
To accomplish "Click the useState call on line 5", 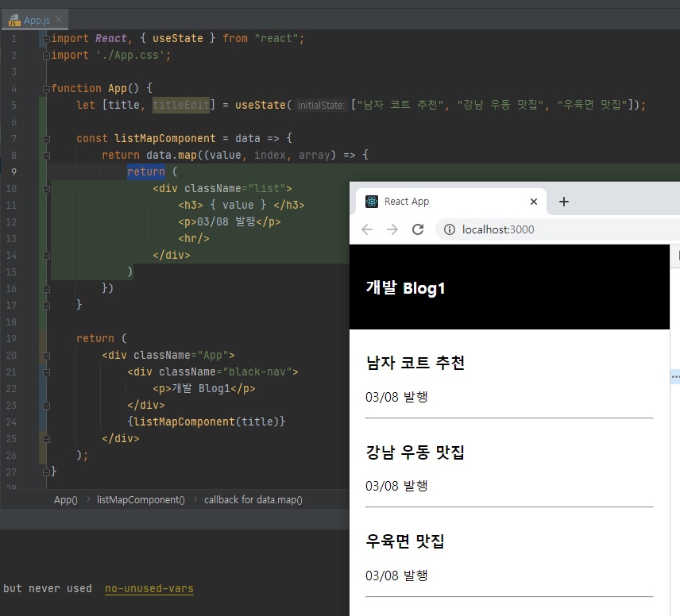I will coord(261,105).
